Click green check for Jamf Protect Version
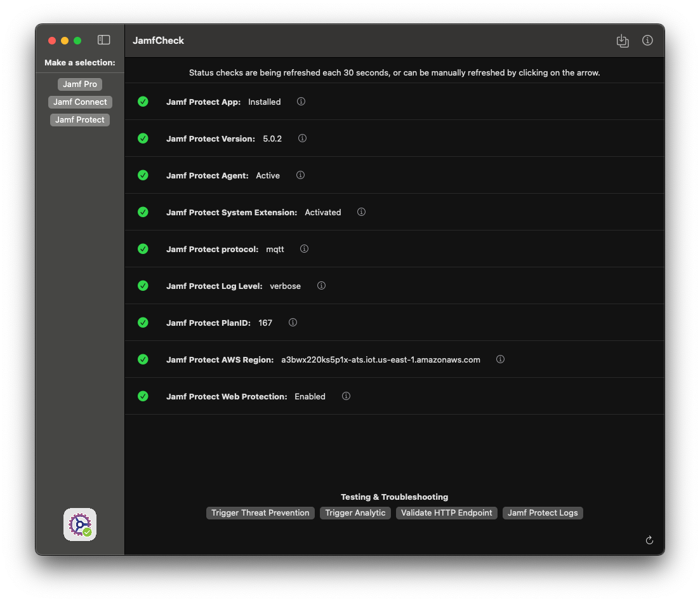 [x=143, y=138]
